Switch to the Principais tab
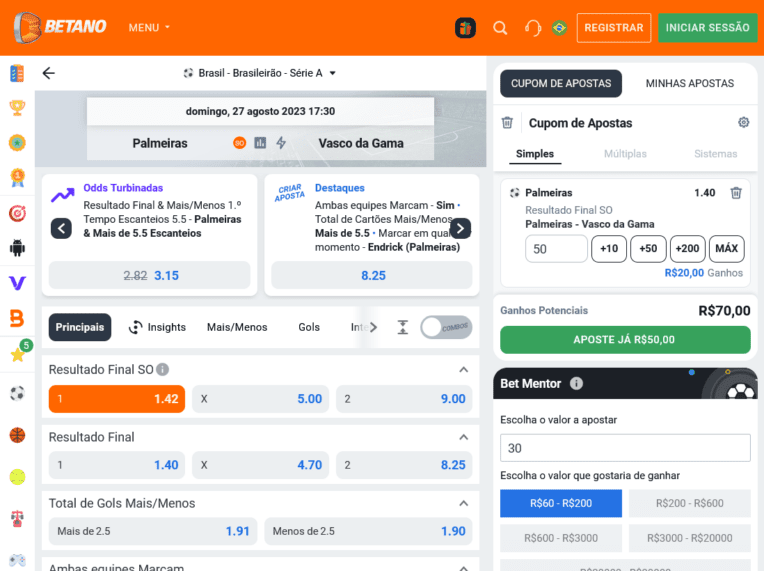This screenshot has height=571, width=764. click(80, 327)
